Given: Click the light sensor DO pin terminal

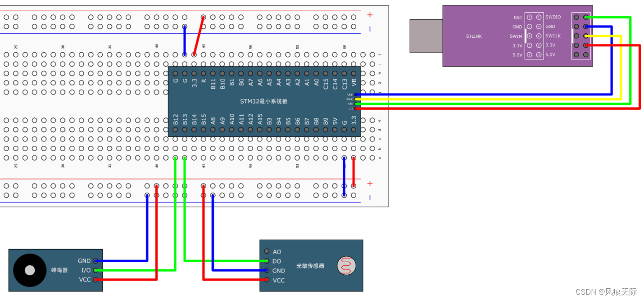Looking at the screenshot, I should click(267, 261).
